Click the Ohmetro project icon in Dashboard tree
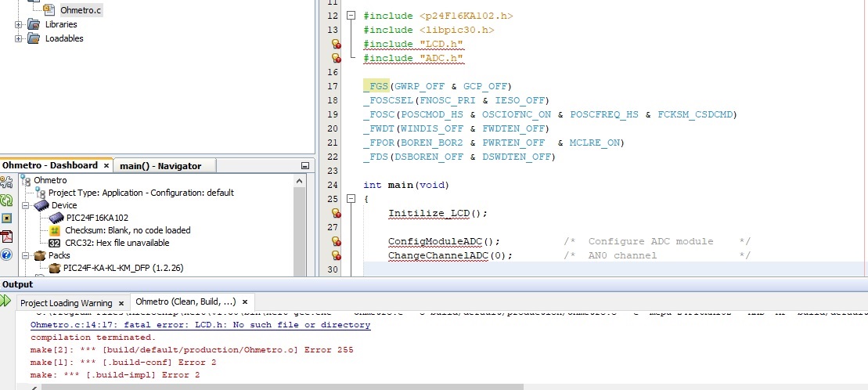The image size is (868, 390). tap(26, 180)
